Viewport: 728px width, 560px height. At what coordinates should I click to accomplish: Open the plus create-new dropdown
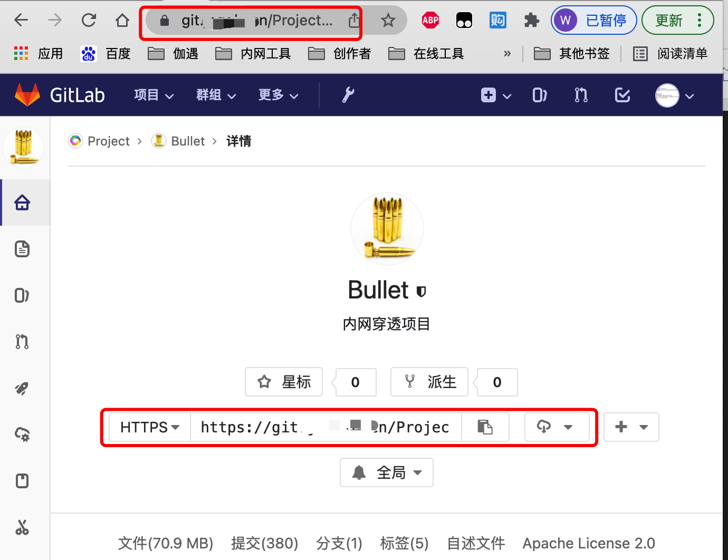631,427
